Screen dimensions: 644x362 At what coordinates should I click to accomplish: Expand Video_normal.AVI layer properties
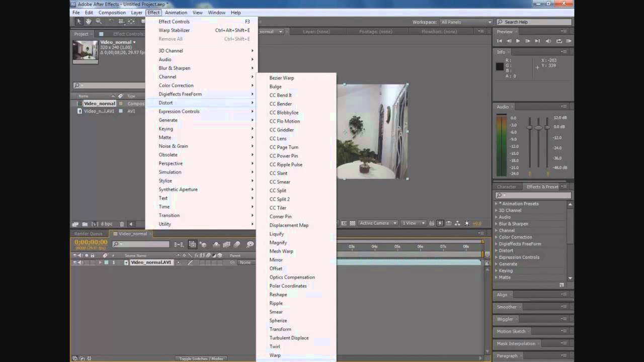pos(100,262)
